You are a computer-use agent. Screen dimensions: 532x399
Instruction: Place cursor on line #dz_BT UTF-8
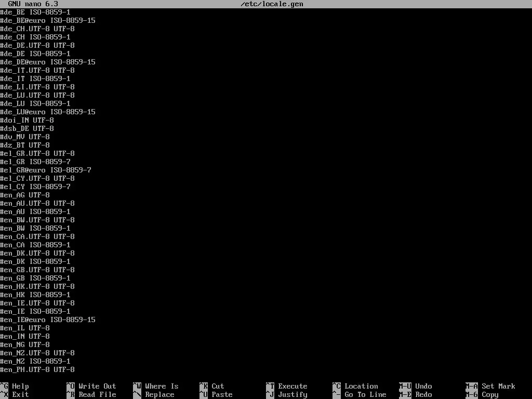tap(25, 145)
